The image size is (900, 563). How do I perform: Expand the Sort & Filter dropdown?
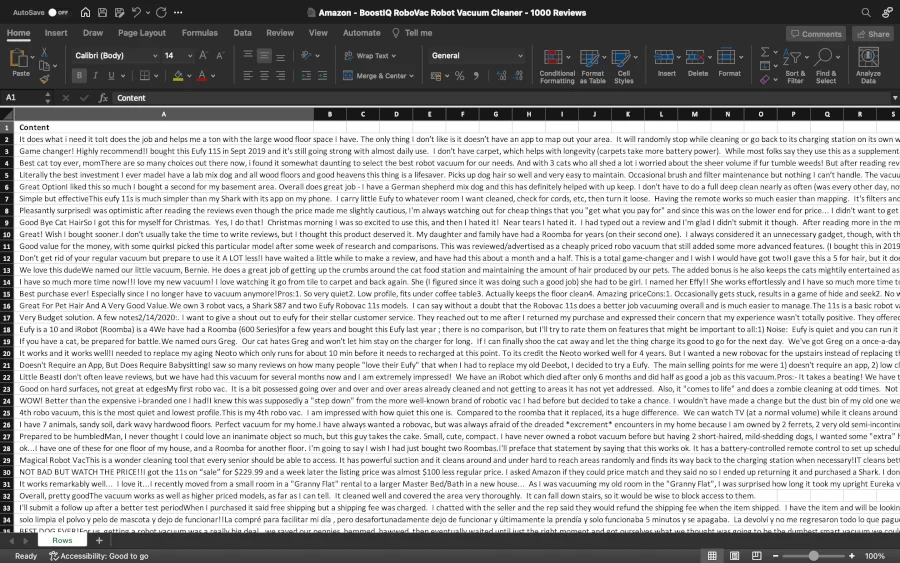tap(806, 57)
